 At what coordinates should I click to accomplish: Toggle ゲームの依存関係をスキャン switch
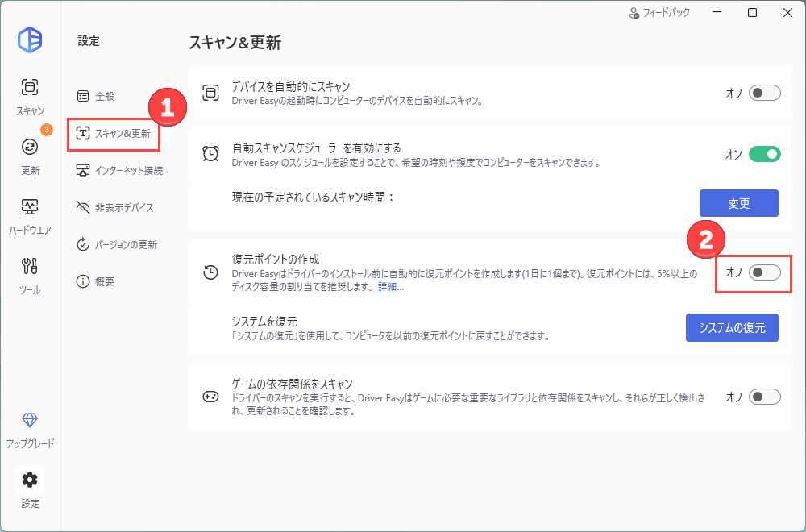pyautogui.click(x=764, y=397)
